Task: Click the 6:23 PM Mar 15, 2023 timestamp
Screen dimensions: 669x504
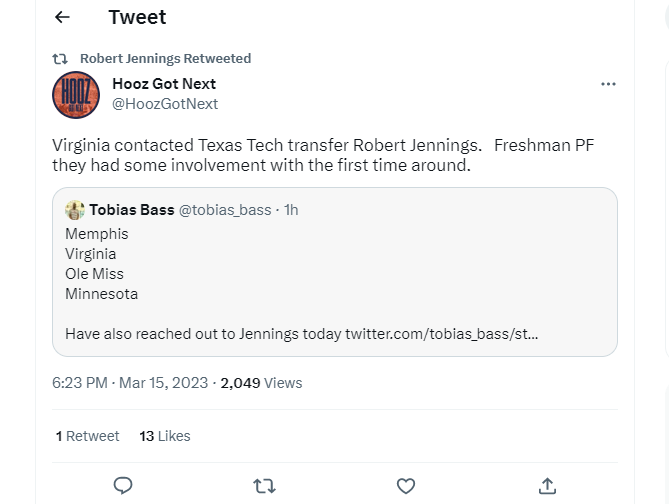Action: [129, 382]
